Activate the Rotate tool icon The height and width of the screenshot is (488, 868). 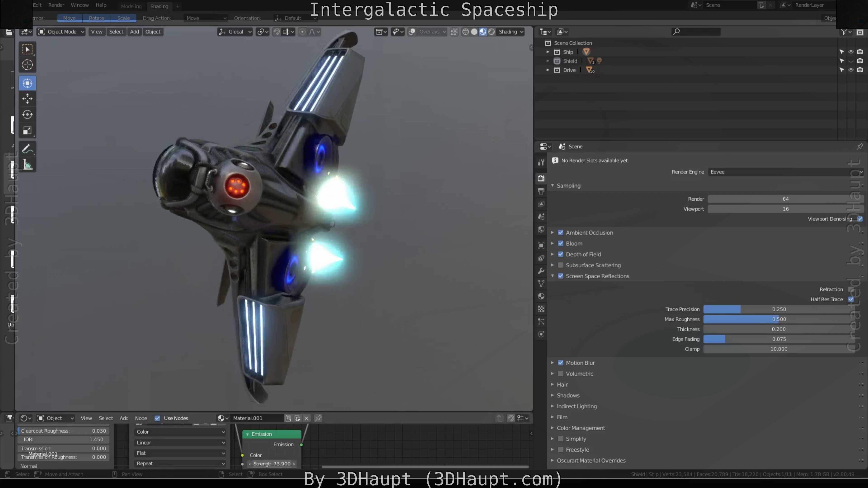point(27,115)
